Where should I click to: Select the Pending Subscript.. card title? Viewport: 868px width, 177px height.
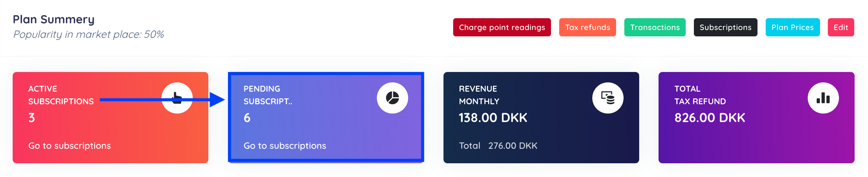[x=268, y=95]
